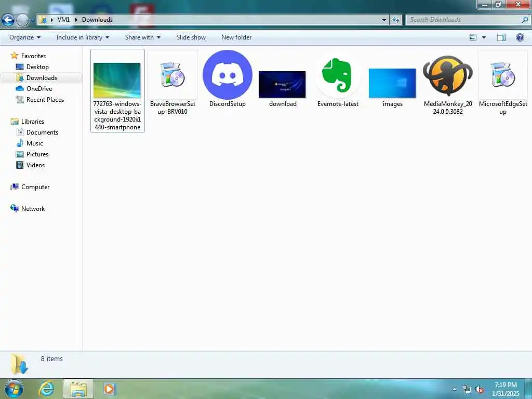Viewport: 532px width, 399px height.
Task: Open the view options dropdown arrow
Action: (484, 37)
